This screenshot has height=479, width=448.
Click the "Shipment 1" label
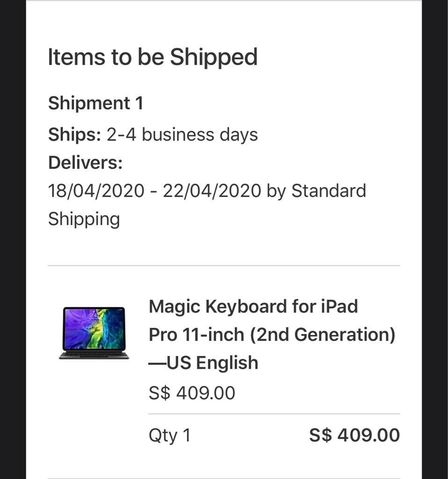tap(95, 103)
